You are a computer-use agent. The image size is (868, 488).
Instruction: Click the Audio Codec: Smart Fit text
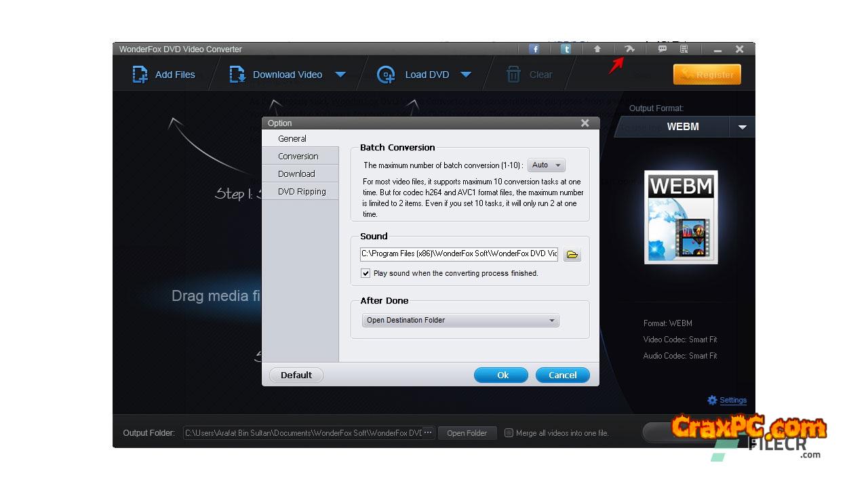click(x=680, y=356)
